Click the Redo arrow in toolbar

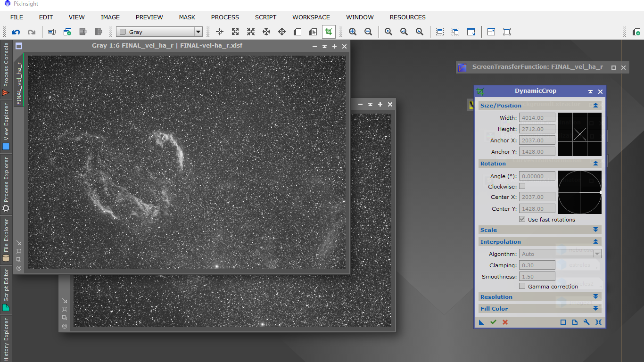pos(32,32)
